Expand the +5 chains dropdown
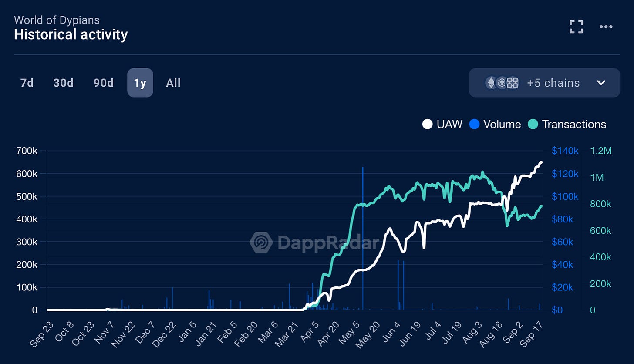The image size is (634, 364). 553,83
